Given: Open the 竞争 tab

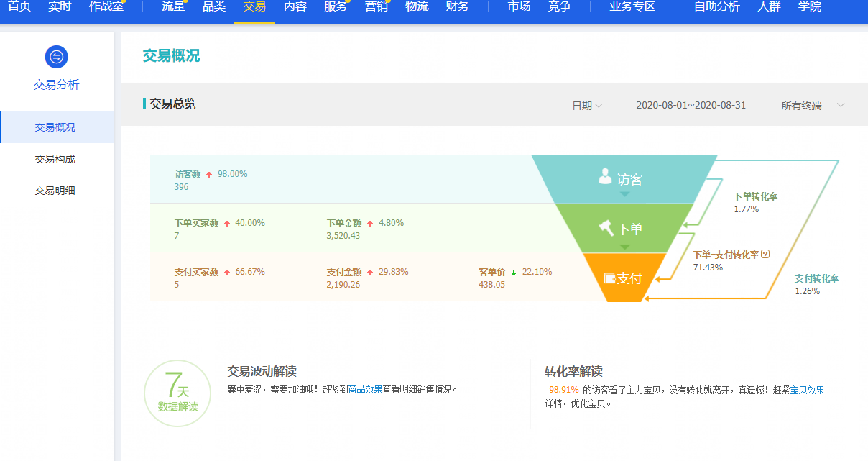Looking at the screenshot, I should pyautogui.click(x=559, y=7).
